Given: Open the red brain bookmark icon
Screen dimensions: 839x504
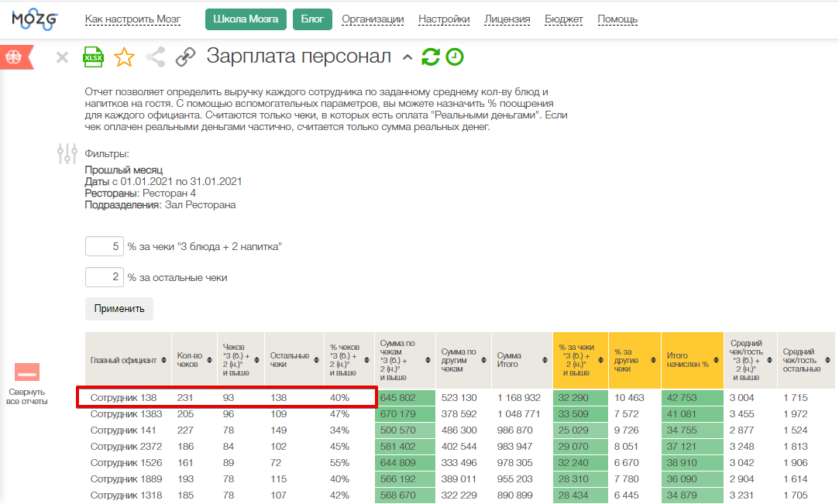Looking at the screenshot, I should (x=15, y=57).
